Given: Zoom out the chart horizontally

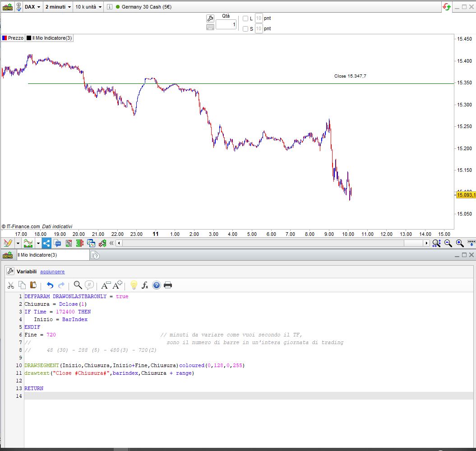Looking at the screenshot, I should [448, 243].
